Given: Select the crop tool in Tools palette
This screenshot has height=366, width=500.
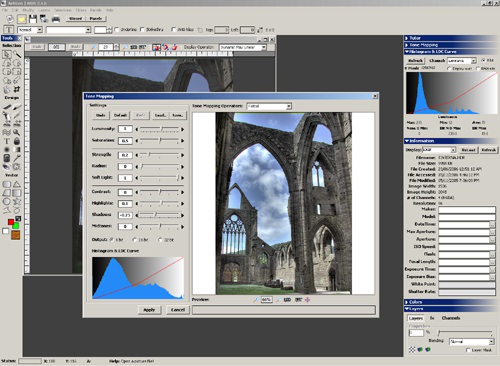Looking at the screenshot, I should tap(17, 89).
